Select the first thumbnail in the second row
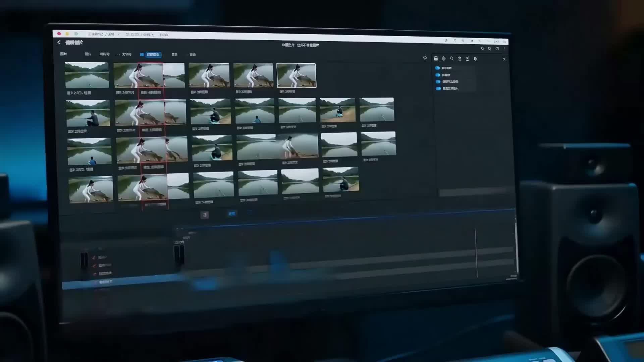This screenshot has height=362, width=644. click(88, 113)
